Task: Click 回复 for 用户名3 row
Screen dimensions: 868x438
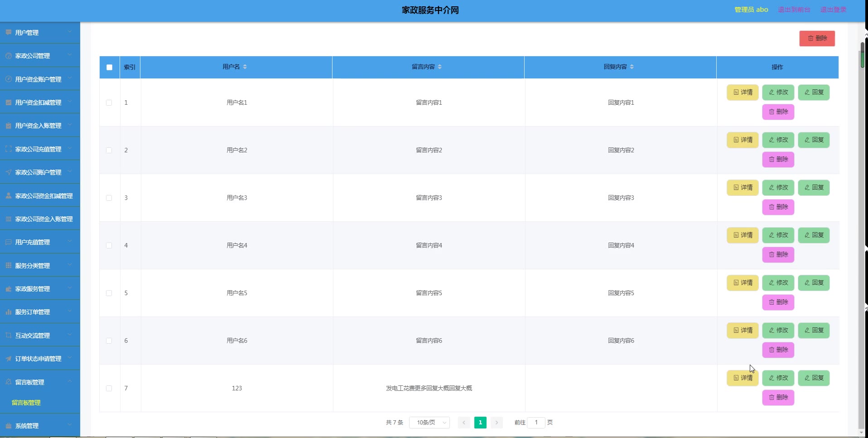Action: tap(814, 188)
